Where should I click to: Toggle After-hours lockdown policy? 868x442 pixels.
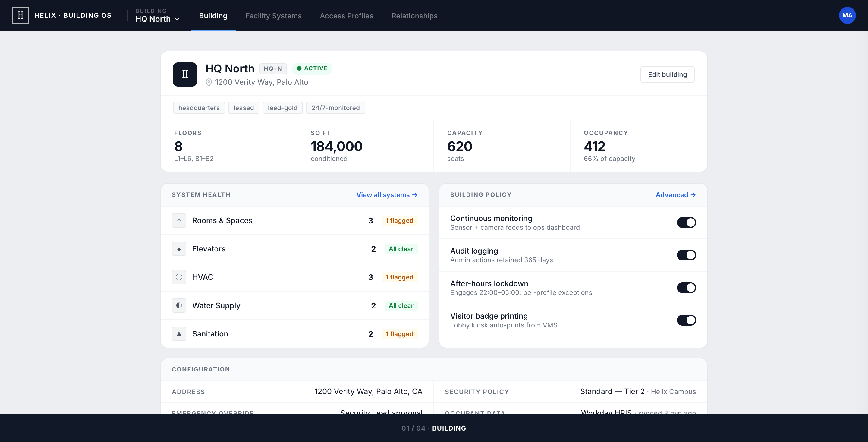click(x=686, y=288)
